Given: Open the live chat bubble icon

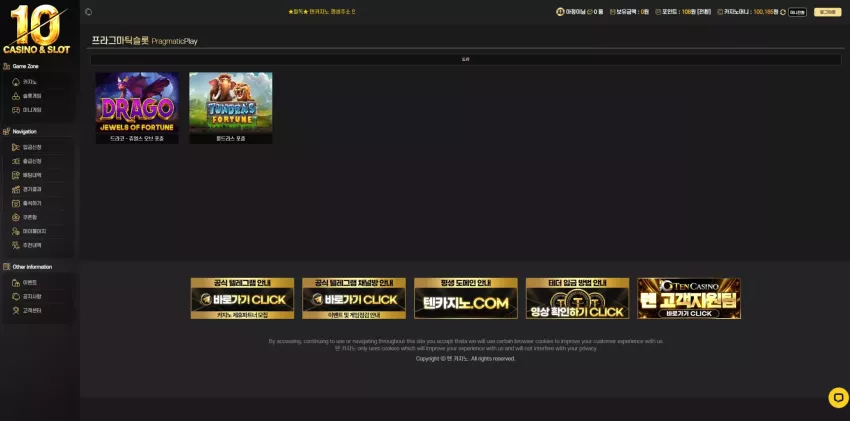Looking at the screenshot, I should point(838,397).
